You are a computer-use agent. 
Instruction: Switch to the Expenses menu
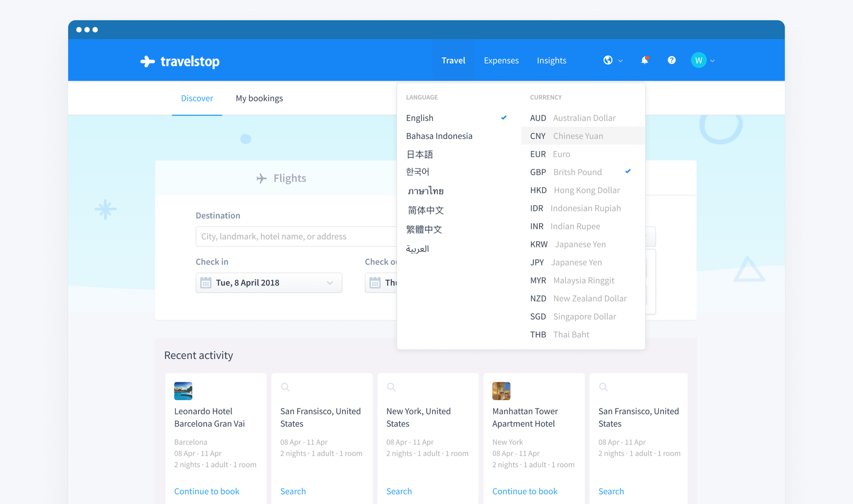501,60
